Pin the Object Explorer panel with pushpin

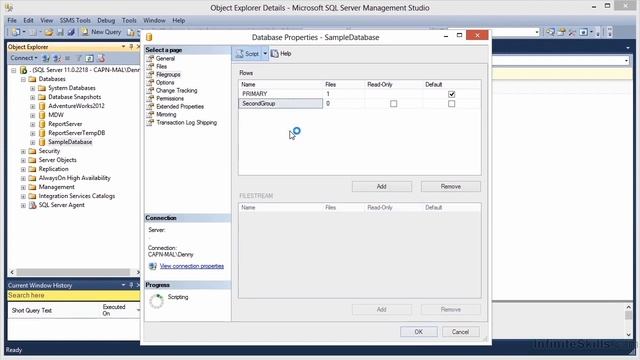(131, 47)
